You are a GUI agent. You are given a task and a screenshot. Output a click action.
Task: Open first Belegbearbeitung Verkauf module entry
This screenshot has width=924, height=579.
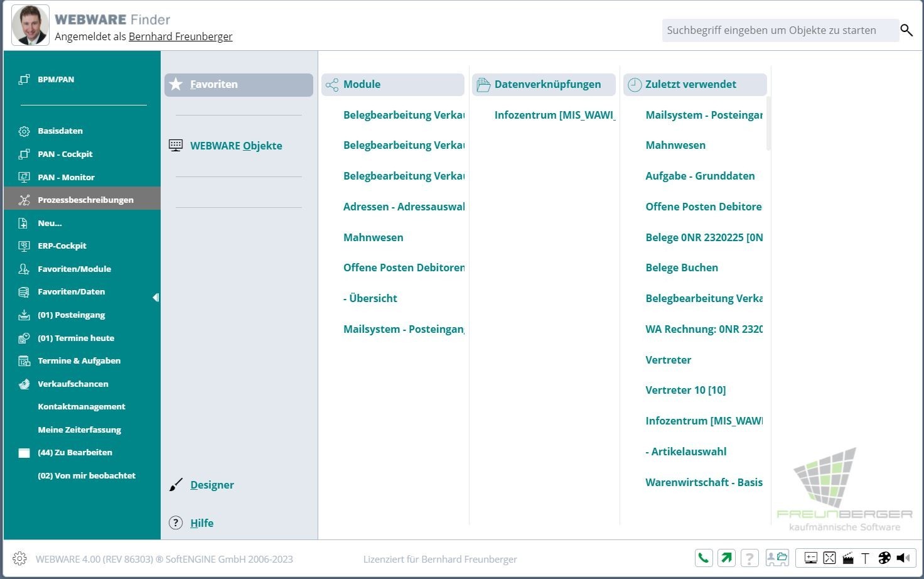(404, 115)
